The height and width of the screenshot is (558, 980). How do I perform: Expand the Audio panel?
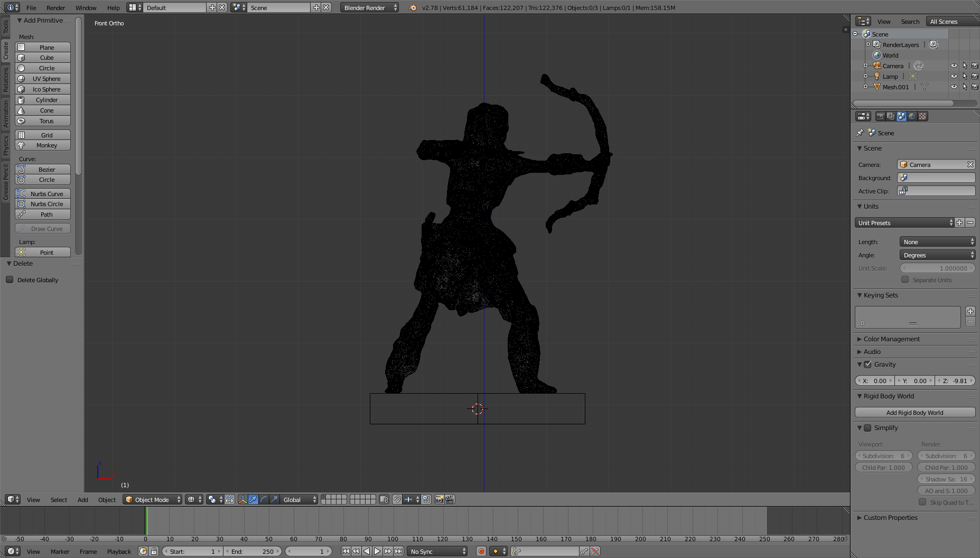[x=872, y=351]
